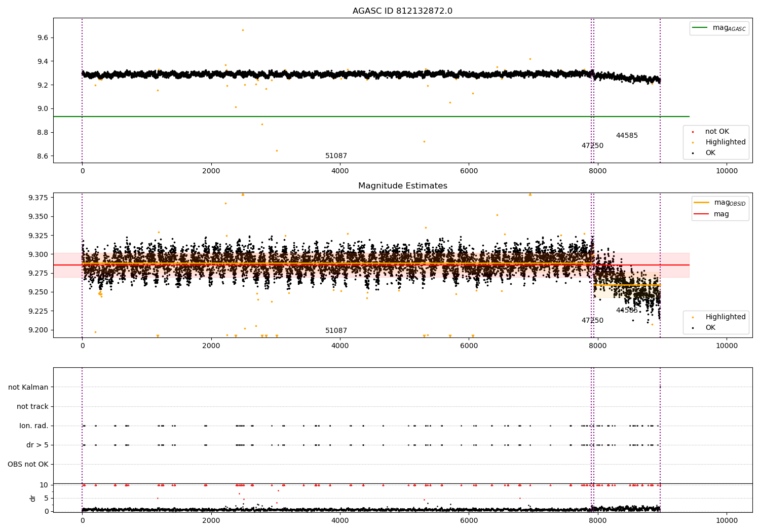Image resolution: width=760 pixels, height=532 pixels.
Task: Click the 9.6 y-axis tick label
Action: click(43, 38)
